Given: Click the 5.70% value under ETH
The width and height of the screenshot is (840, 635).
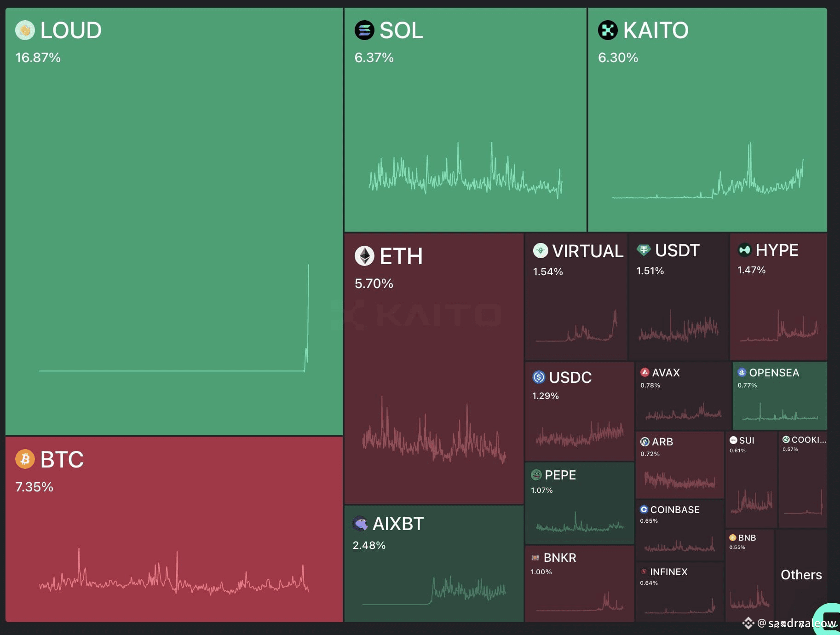Looking at the screenshot, I should (x=374, y=283).
